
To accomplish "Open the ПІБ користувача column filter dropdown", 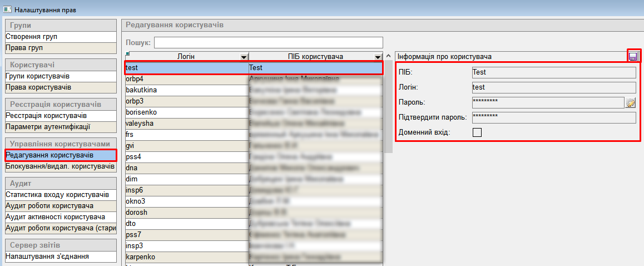I will (x=378, y=57).
